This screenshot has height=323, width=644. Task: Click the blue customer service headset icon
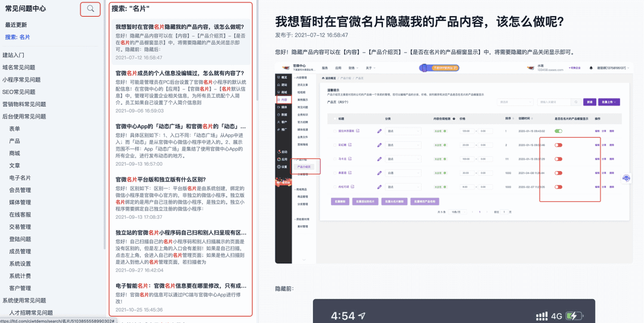[x=626, y=178]
